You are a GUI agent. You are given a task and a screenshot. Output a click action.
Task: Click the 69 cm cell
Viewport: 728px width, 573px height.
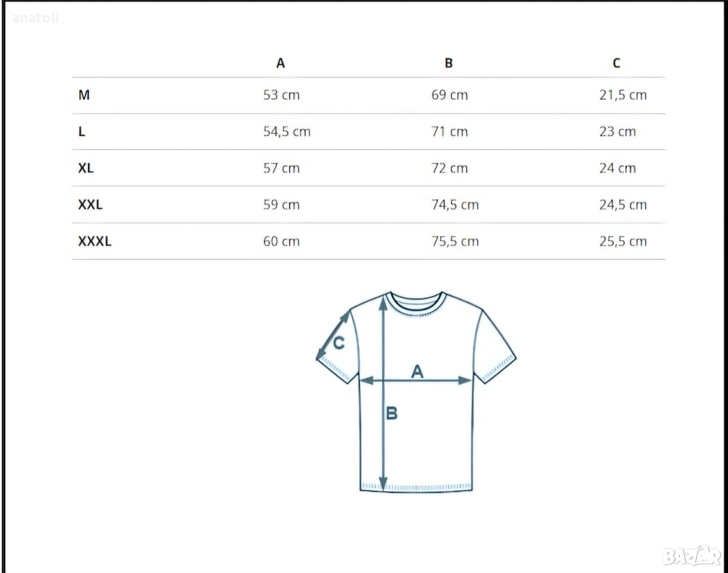pyautogui.click(x=450, y=95)
